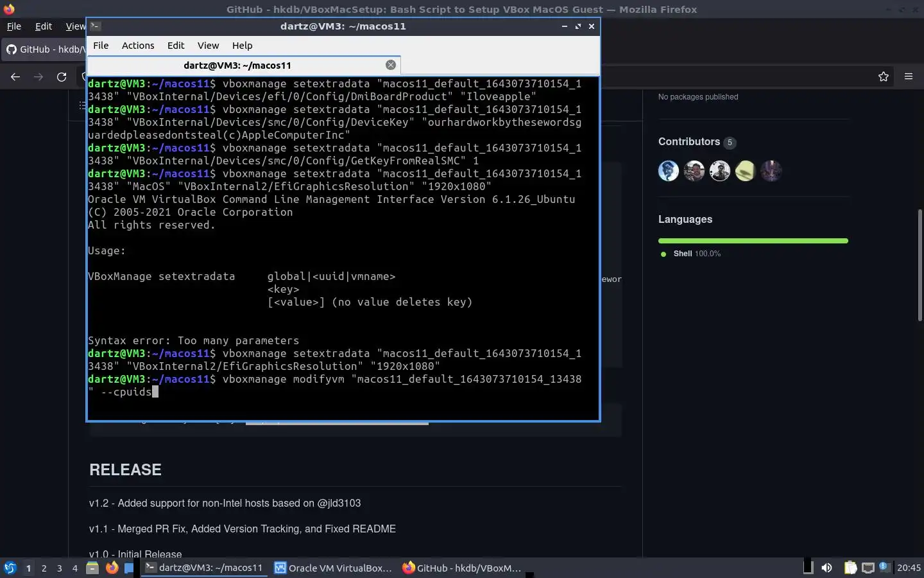Open fifth contributor avatar
924x578 pixels.
(x=771, y=171)
